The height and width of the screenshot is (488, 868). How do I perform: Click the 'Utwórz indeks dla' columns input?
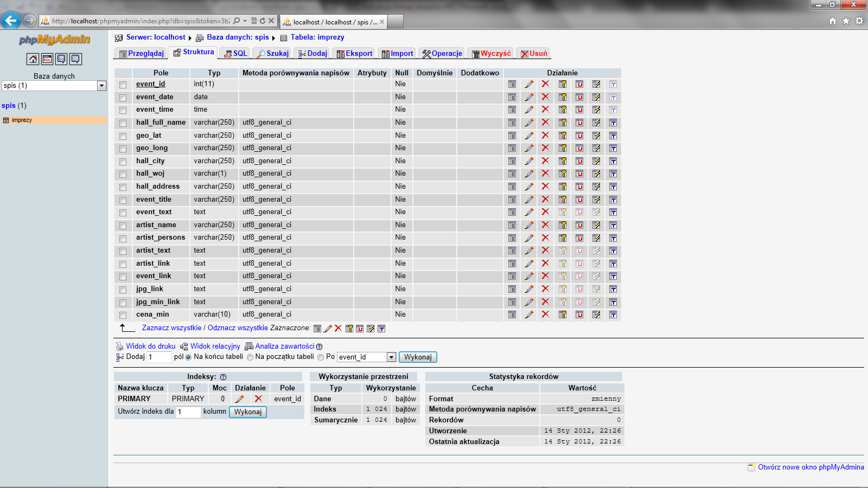[189, 412]
